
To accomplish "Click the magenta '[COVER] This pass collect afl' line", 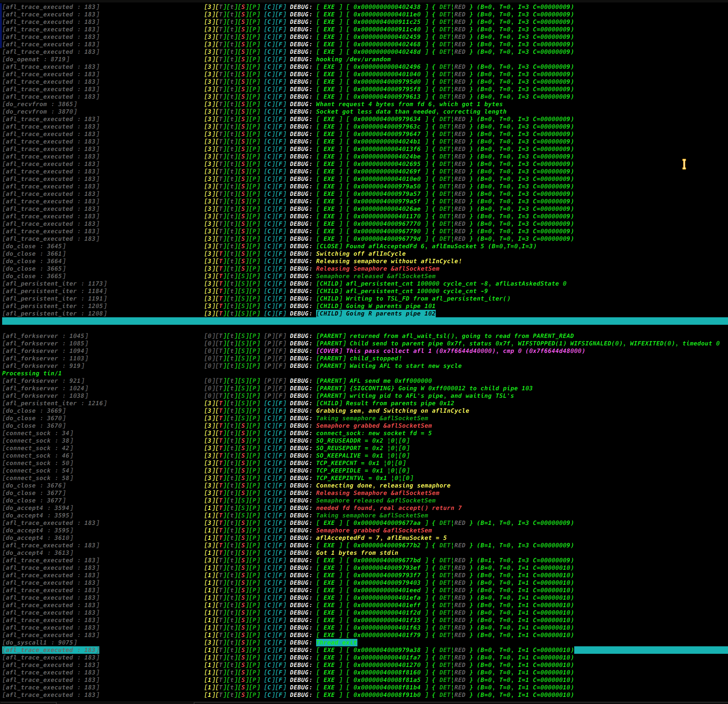I will (x=450, y=351).
